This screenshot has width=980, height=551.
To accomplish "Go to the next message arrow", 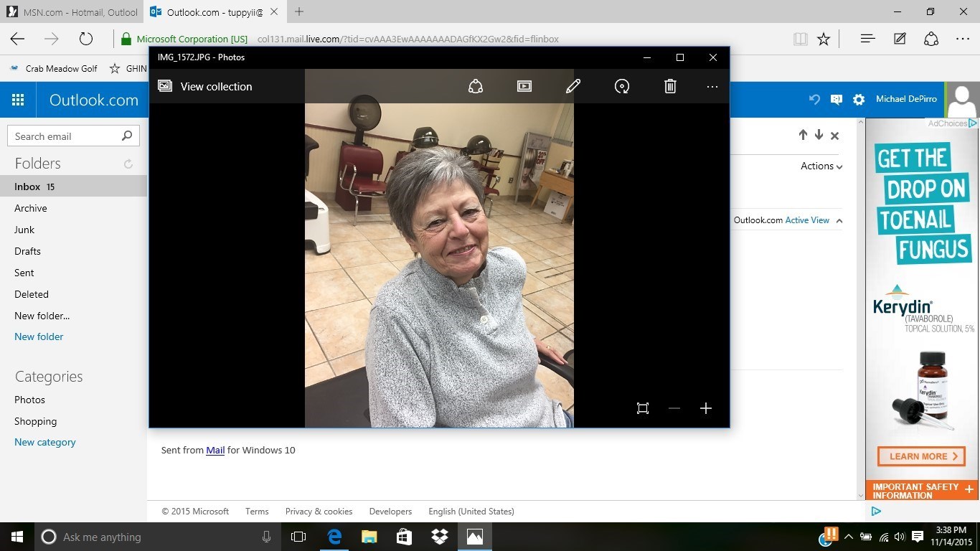I will (x=819, y=135).
